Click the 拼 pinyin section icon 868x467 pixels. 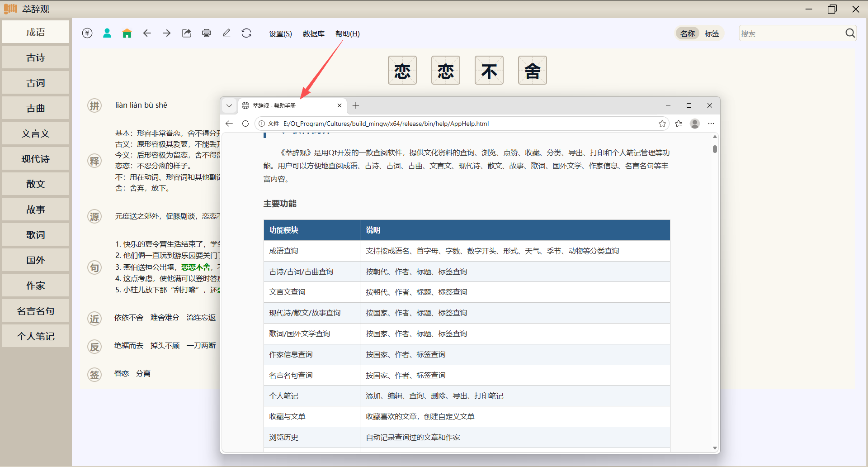click(94, 106)
